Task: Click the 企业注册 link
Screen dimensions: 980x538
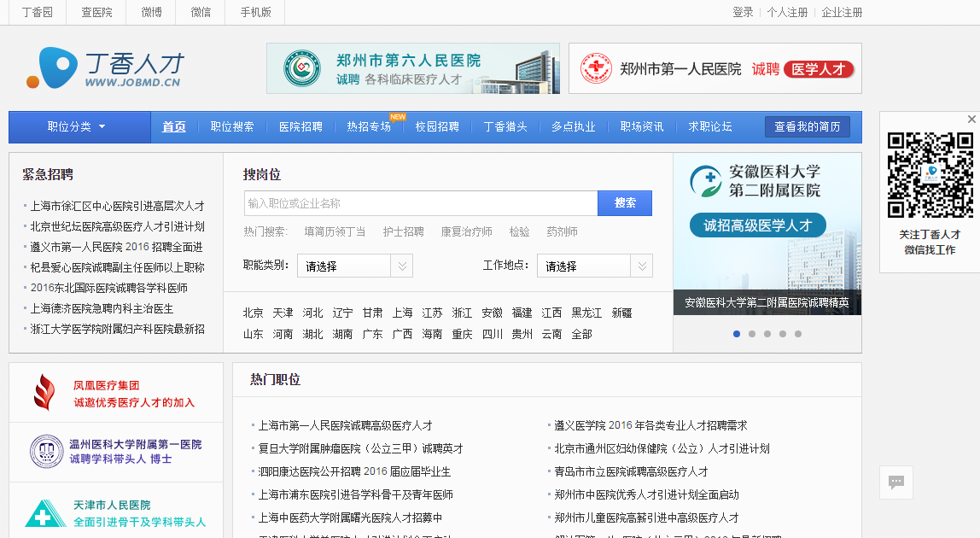Action: [842, 13]
